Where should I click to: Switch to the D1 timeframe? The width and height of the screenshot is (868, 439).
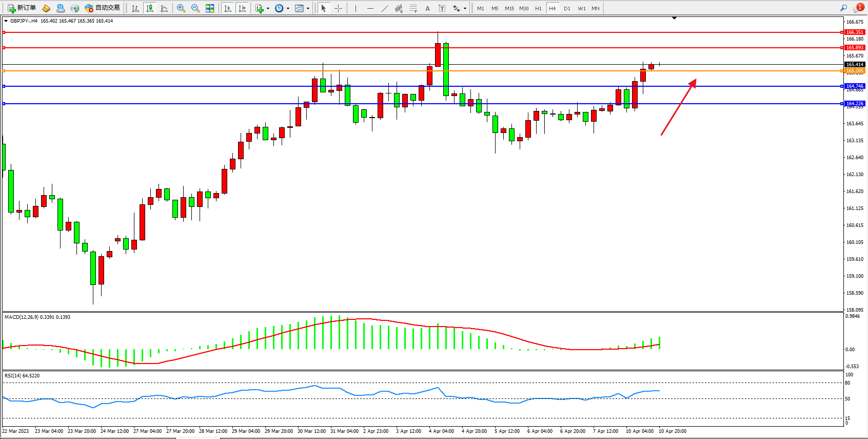pos(567,8)
